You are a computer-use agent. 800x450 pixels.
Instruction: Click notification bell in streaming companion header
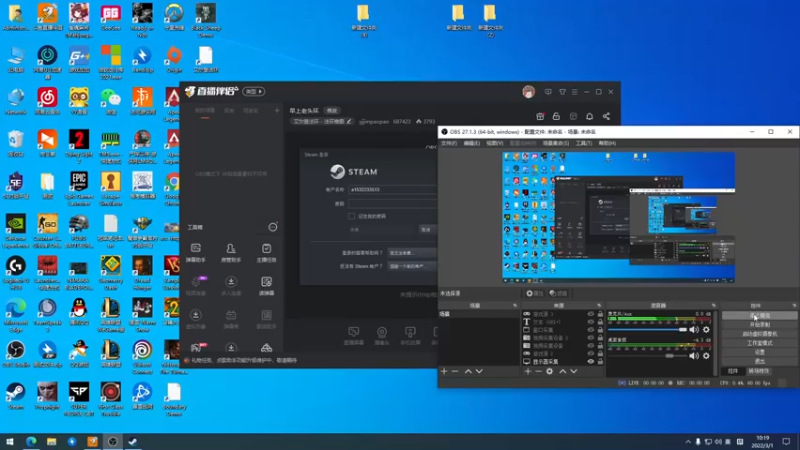pos(589,116)
